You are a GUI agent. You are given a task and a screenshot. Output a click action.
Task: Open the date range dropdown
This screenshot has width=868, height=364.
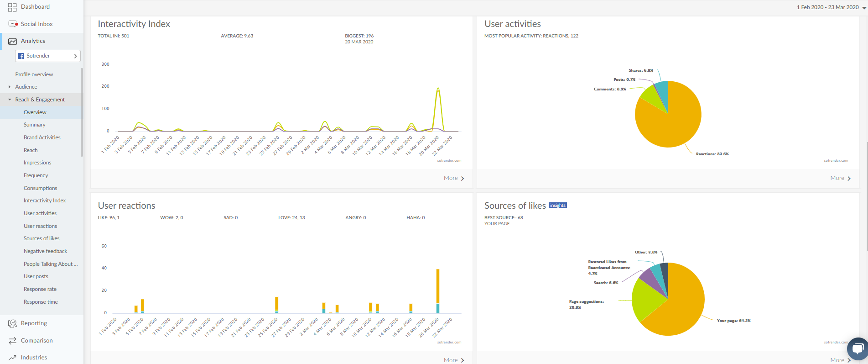(831, 7)
